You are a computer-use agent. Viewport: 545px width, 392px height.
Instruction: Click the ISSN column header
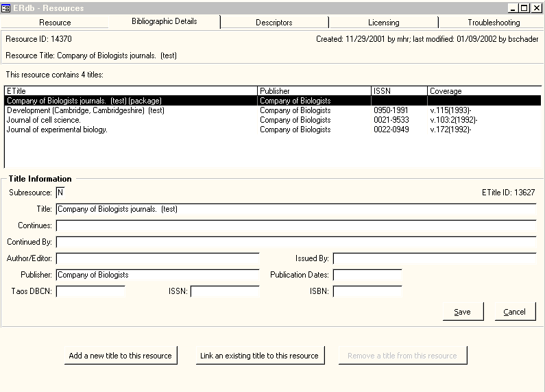pos(398,91)
